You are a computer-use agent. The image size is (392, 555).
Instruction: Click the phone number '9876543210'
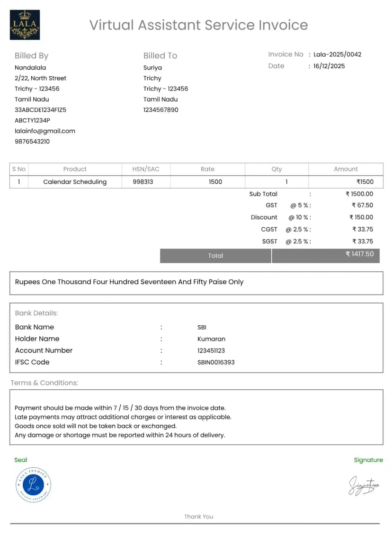click(x=32, y=142)
